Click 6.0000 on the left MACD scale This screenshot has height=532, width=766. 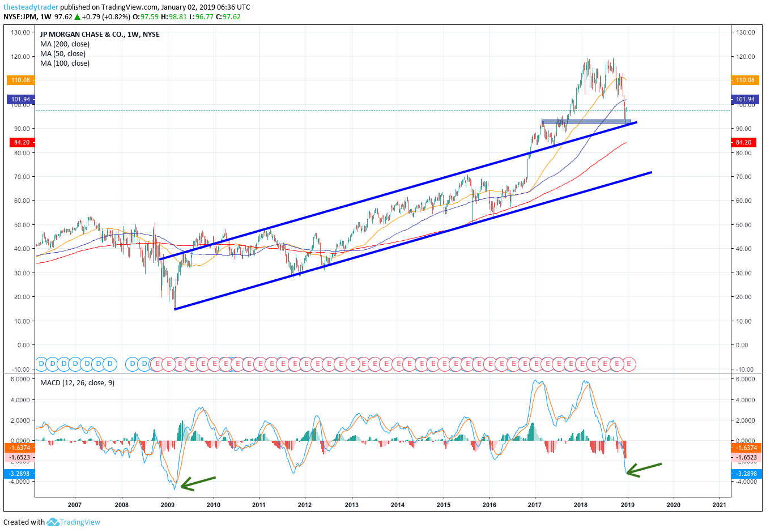click(x=20, y=380)
